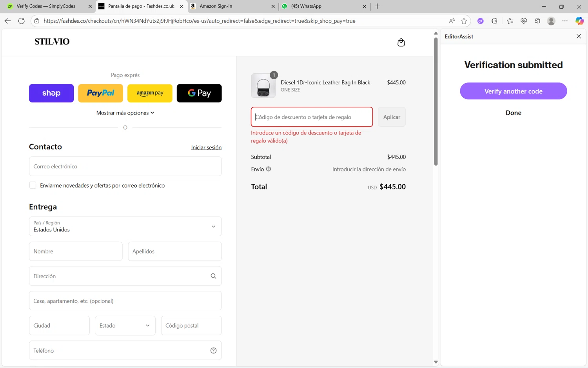This screenshot has width=588, height=368.
Task: Switch to the WhatsApp tab
Action: coord(324,6)
